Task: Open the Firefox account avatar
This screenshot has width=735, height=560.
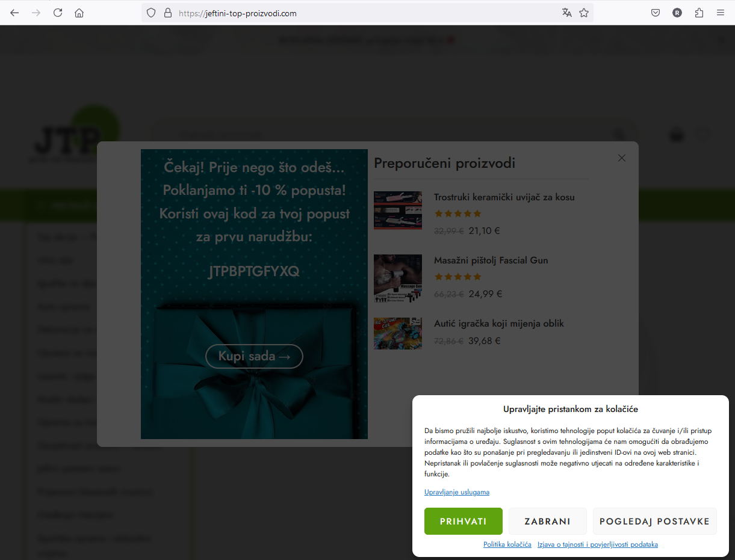Action: (677, 13)
